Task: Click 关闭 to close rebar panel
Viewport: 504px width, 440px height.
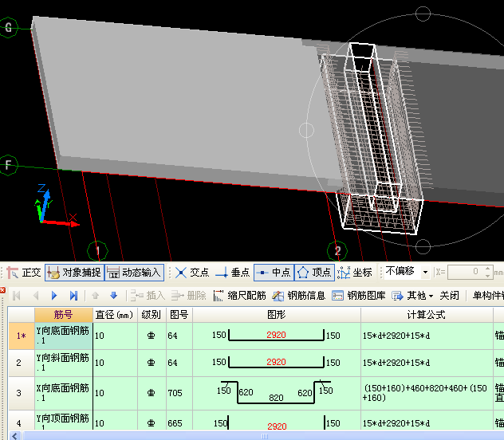Action: click(x=449, y=296)
